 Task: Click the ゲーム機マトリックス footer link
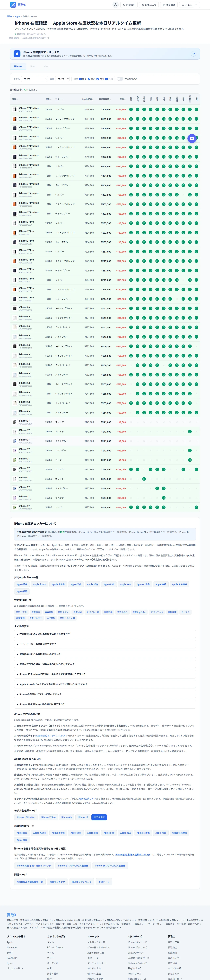[98, 947]
